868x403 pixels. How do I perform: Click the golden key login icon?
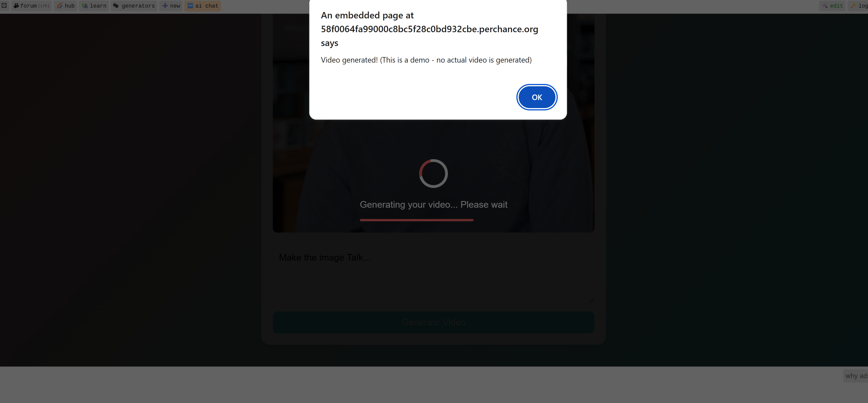tap(853, 6)
